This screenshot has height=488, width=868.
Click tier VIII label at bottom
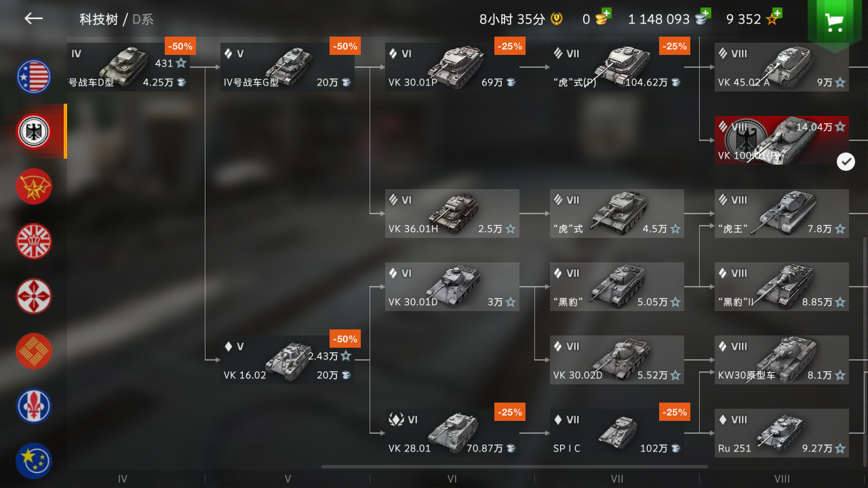coord(782,479)
